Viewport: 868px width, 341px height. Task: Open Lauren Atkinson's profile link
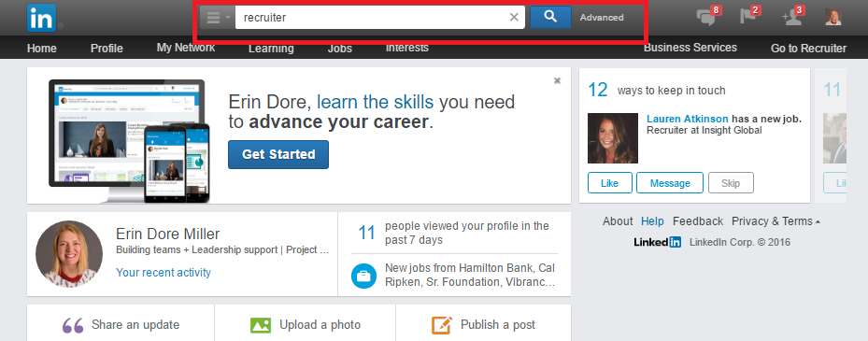[687, 119]
